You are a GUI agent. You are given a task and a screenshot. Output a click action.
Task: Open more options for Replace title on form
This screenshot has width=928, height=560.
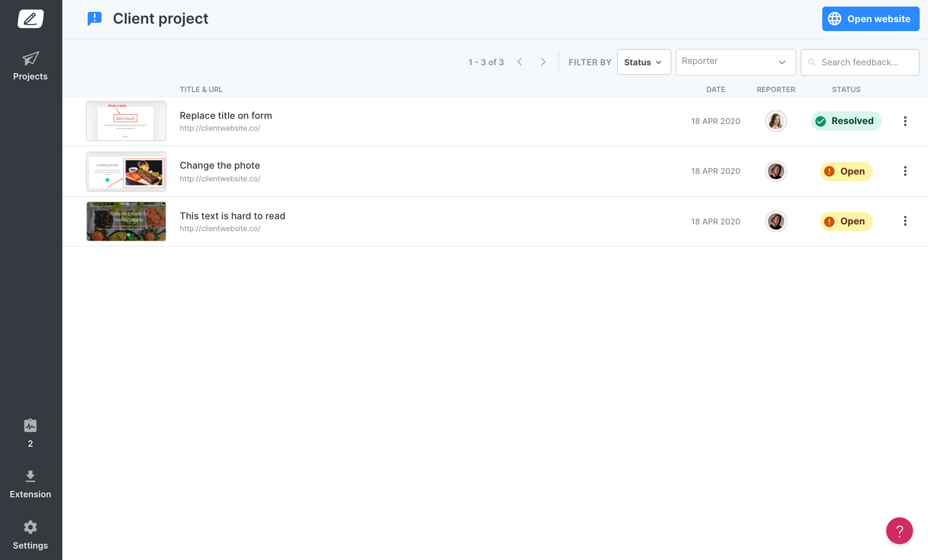[905, 121]
